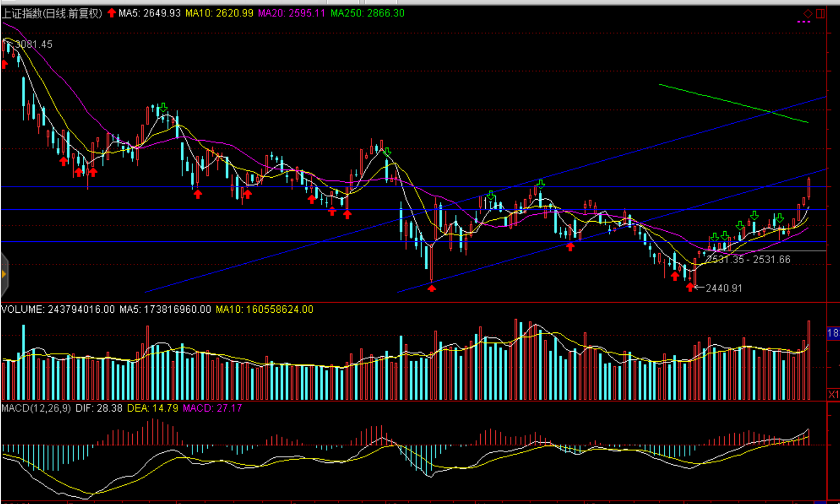Click the VOLUME indicator label
Screen dimensions: 840x504
coord(58,309)
